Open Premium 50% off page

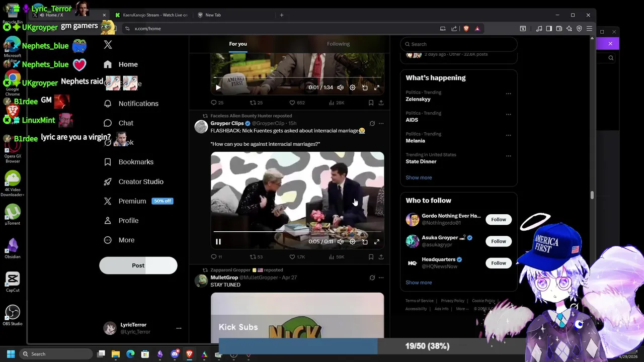138,201
